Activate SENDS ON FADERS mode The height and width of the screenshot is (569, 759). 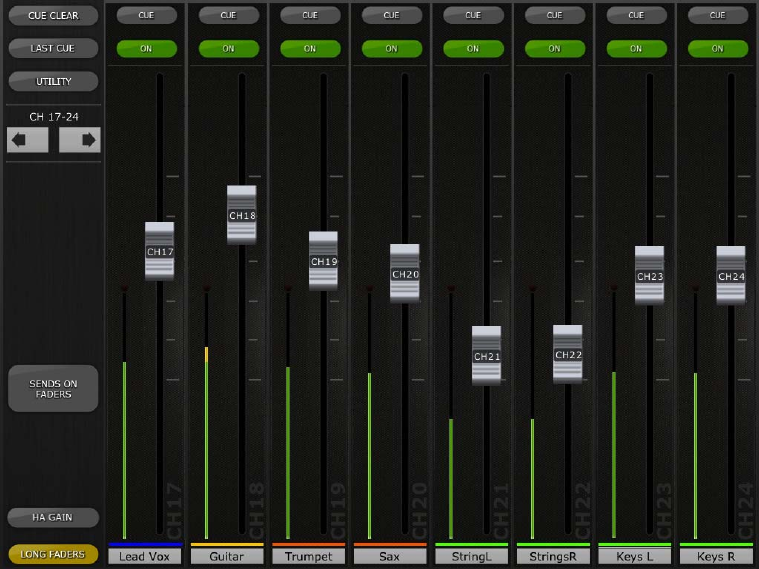point(53,388)
